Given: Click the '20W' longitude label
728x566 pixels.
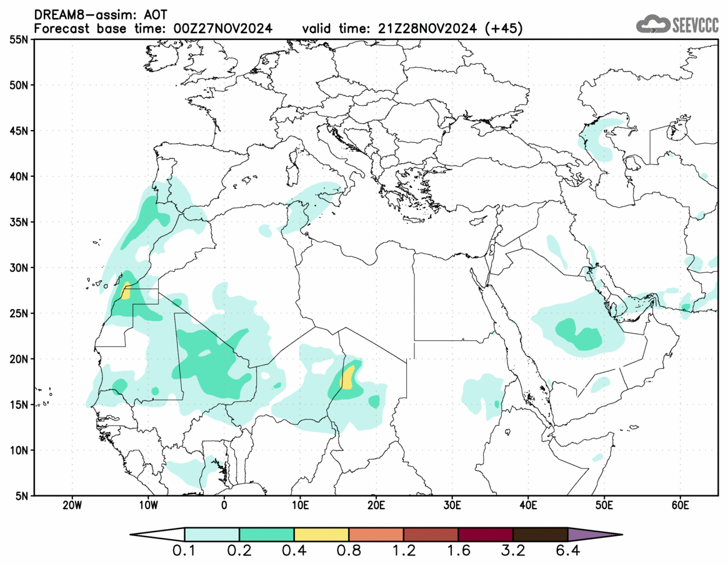Looking at the screenshot, I should [72, 505].
